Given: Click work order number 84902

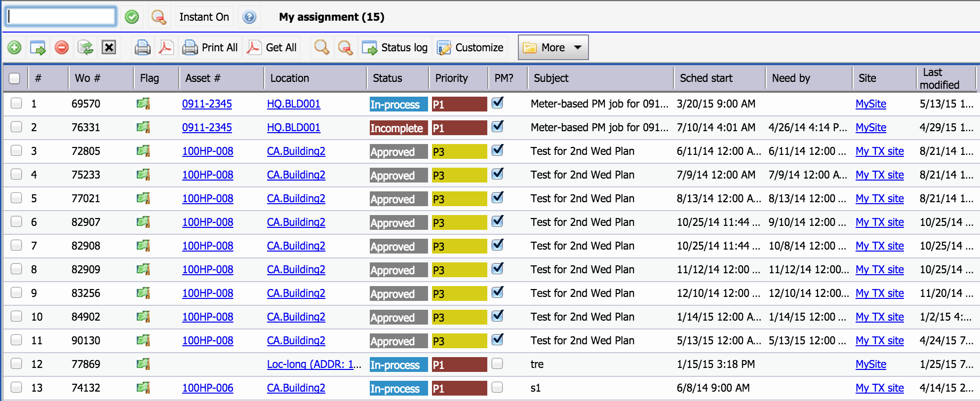Looking at the screenshot, I should click(85, 317).
